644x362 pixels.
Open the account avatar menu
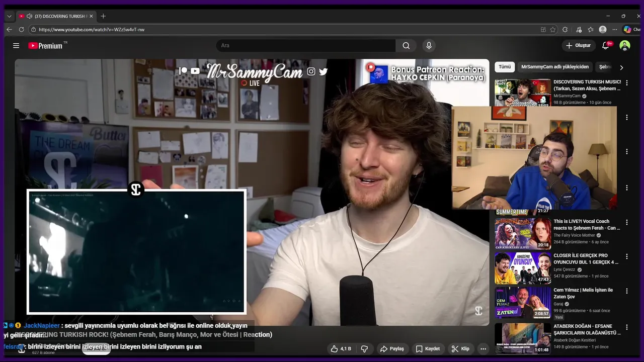click(625, 46)
